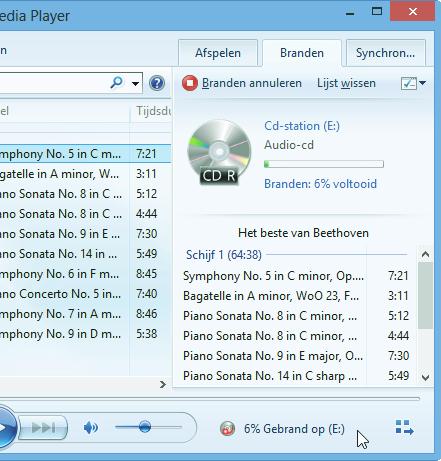Mute the sound with speaker icon
This screenshot has height=461, width=441.
pyautogui.click(x=90, y=427)
